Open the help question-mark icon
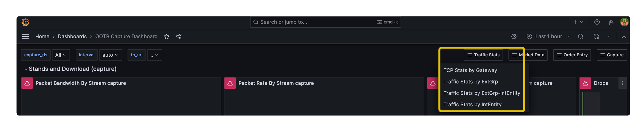Screen dimensions: 644x130 click(x=597, y=22)
